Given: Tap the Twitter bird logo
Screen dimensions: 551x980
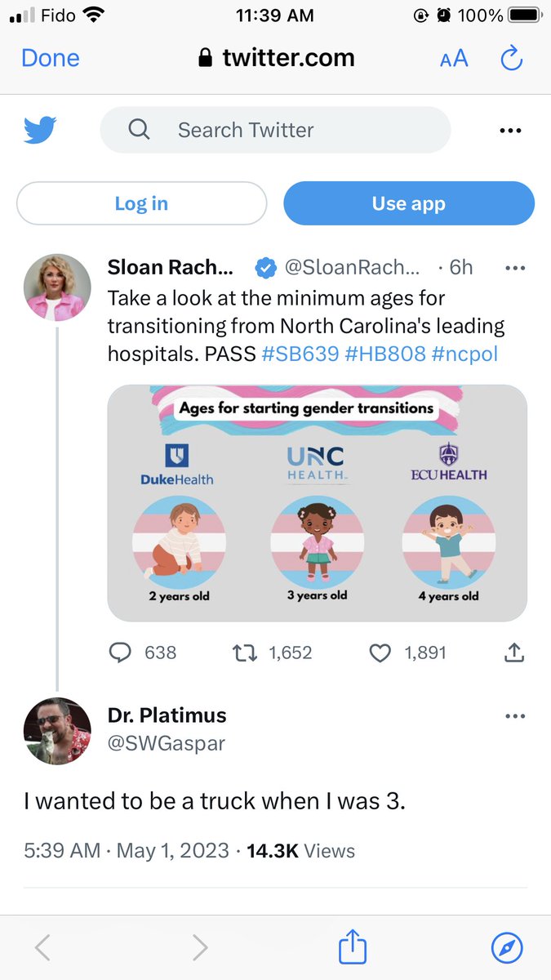Looking at the screenshot, I should [x=39, y=130].
